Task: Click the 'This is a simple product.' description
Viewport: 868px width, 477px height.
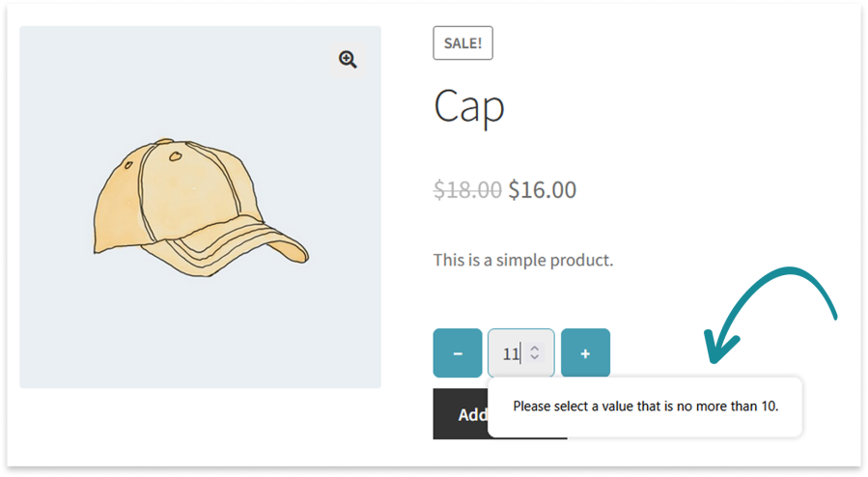Action: pos(523,260)
